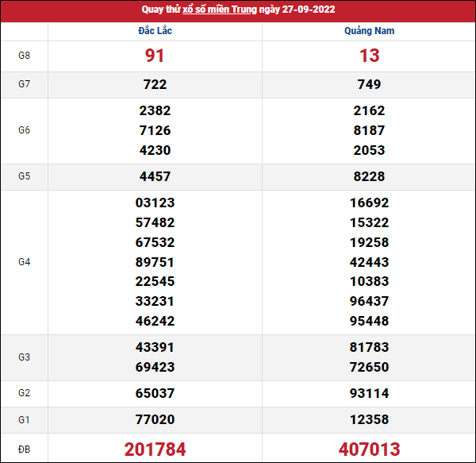Click the Đắc Lắc column header
Screen dimensions: 476x463
pos(155,31)
